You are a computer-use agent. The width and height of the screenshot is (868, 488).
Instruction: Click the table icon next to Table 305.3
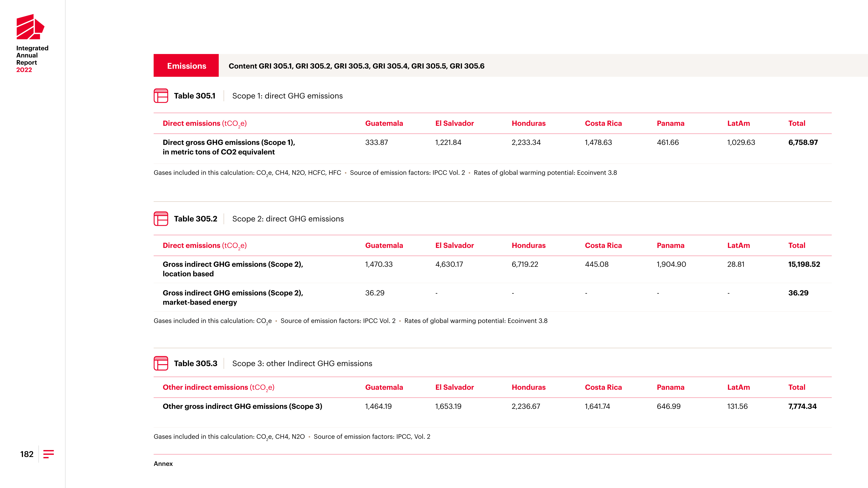point(161,363)
